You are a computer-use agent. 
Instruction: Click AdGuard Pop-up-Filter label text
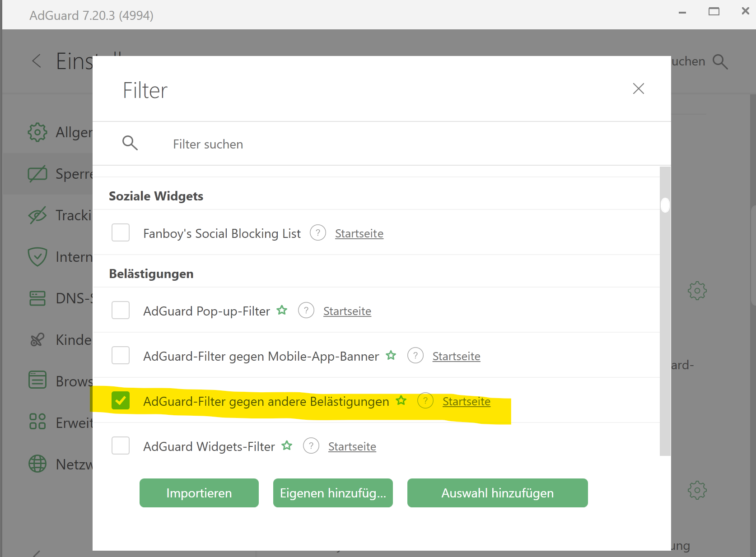[x=206, y=311]
